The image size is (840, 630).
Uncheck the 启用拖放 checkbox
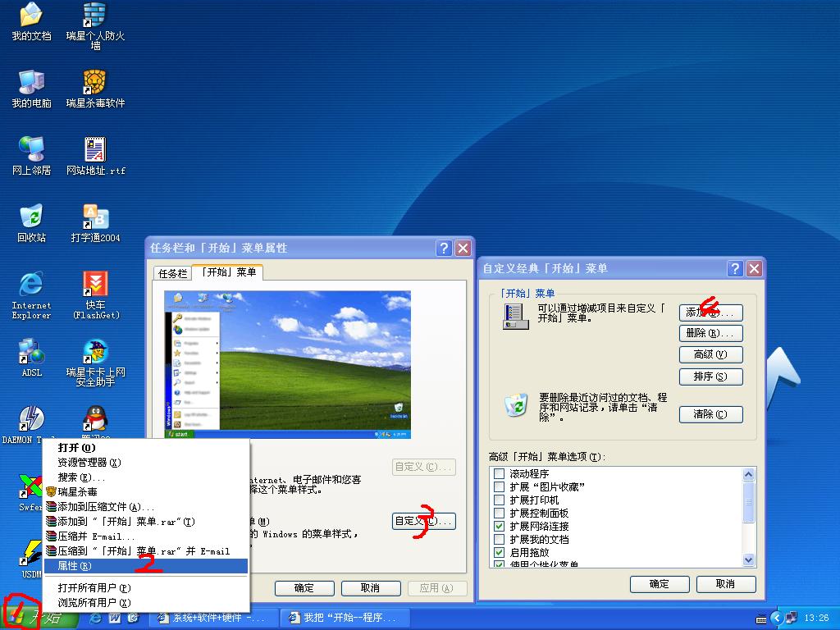[x=499, y=552]
